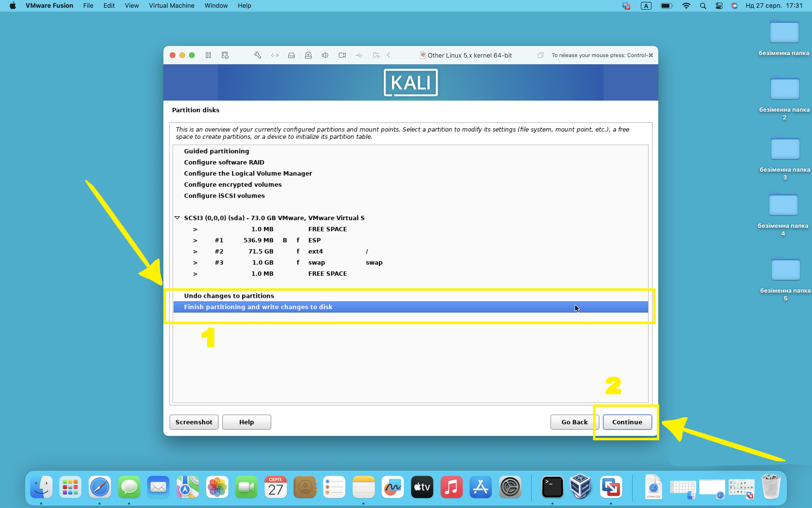The width and height of the screenshot is (812, 508).
Task: Select Configure iSCSI volumes
Action: (410, 195)
